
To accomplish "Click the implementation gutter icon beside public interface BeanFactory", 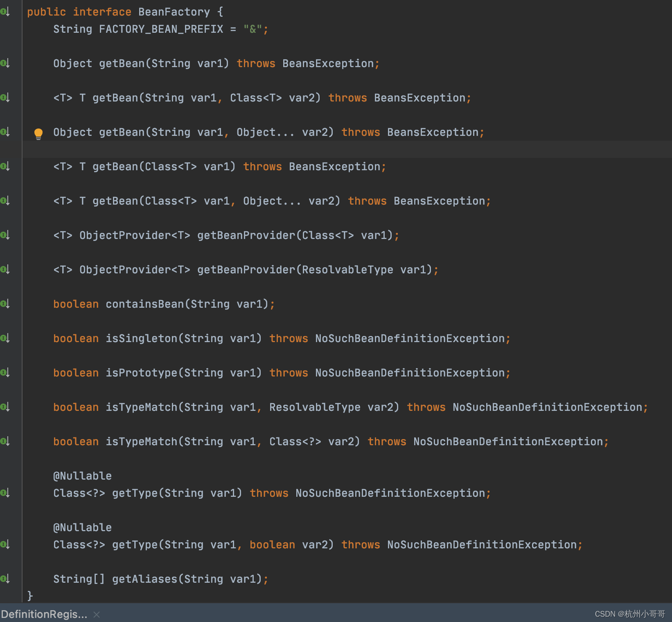I will (5, 11).
